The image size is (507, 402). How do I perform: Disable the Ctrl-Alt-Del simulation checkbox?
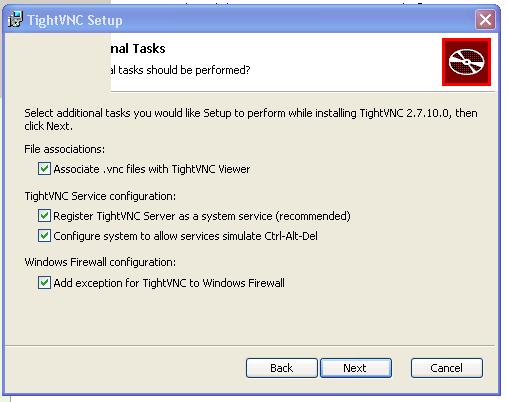click(x=44, y=236)
